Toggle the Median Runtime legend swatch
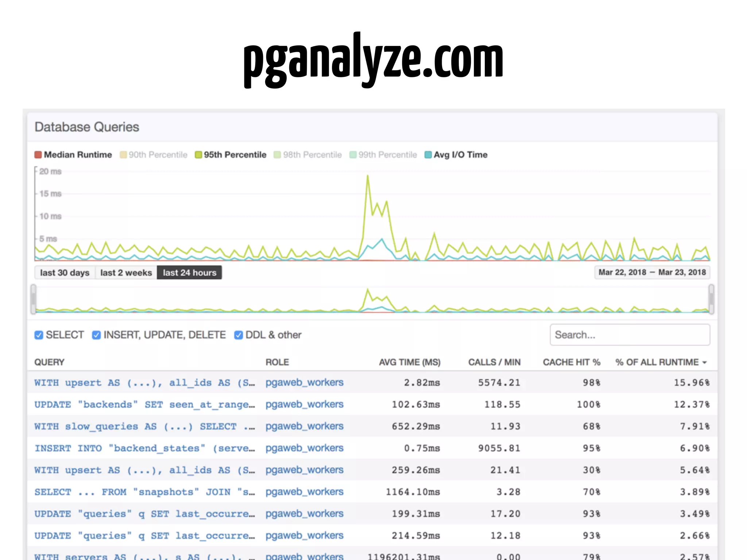 38,155
